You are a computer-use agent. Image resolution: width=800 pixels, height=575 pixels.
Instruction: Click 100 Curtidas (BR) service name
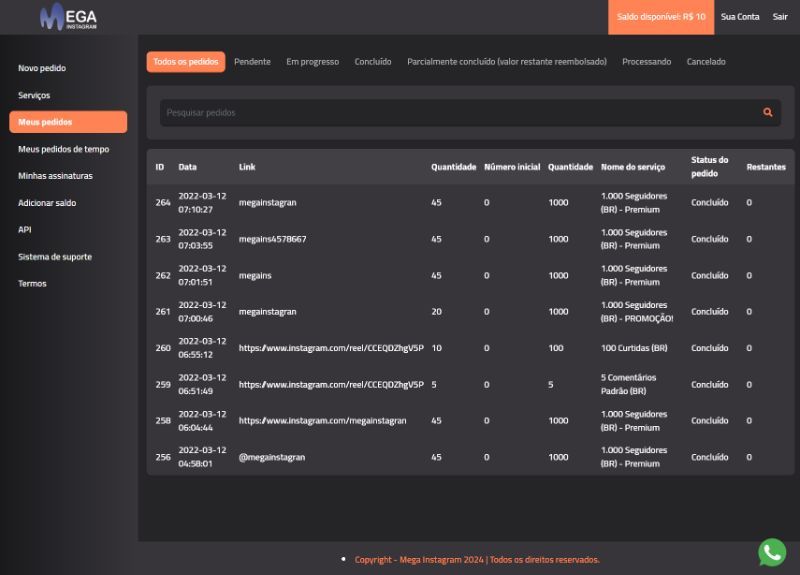[x=634, y=348]
